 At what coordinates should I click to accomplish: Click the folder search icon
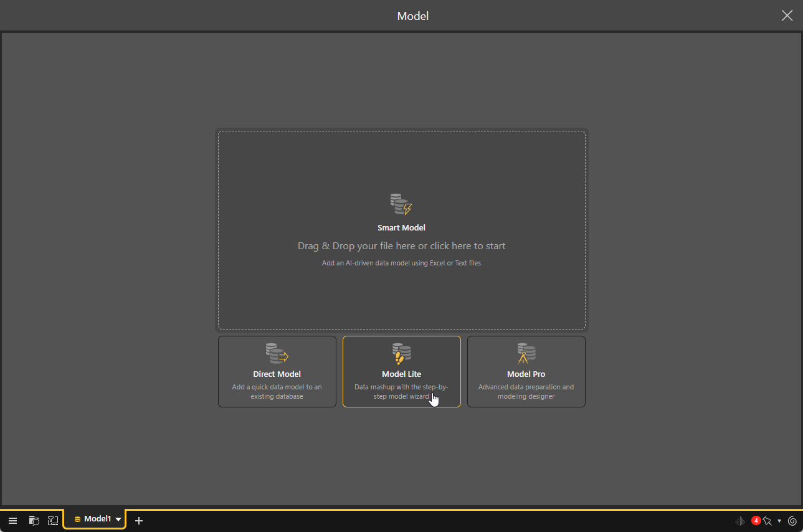point(34,521)
